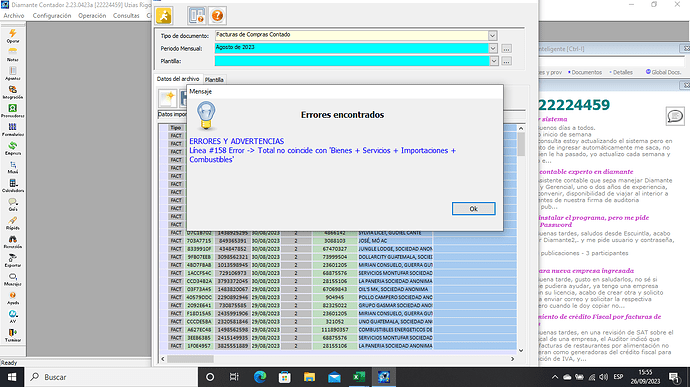Click the columns help toolbar icon
The image size is (690, 387).
[x=196, y=15]
